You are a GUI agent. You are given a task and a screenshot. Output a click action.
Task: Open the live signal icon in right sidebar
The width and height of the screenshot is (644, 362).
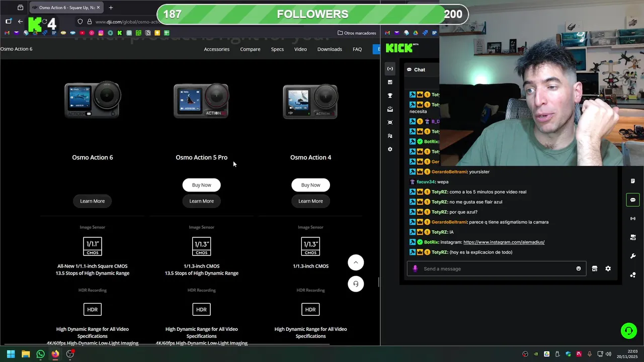(x=633, y=218)
